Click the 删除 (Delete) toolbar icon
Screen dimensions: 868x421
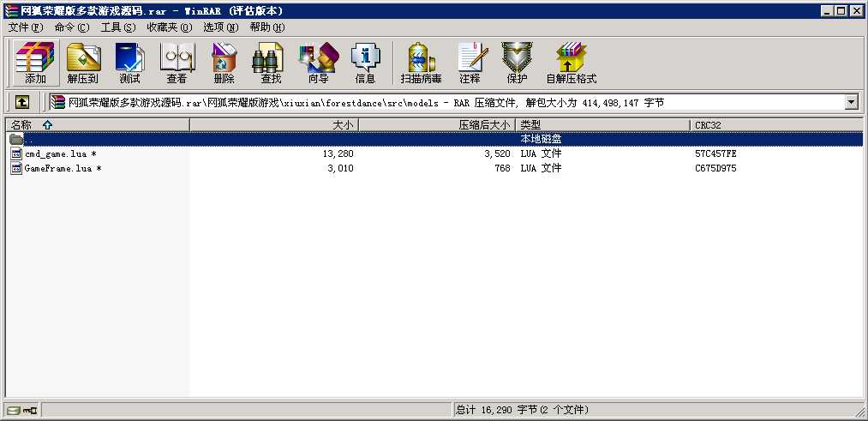[x=224, y=63]
